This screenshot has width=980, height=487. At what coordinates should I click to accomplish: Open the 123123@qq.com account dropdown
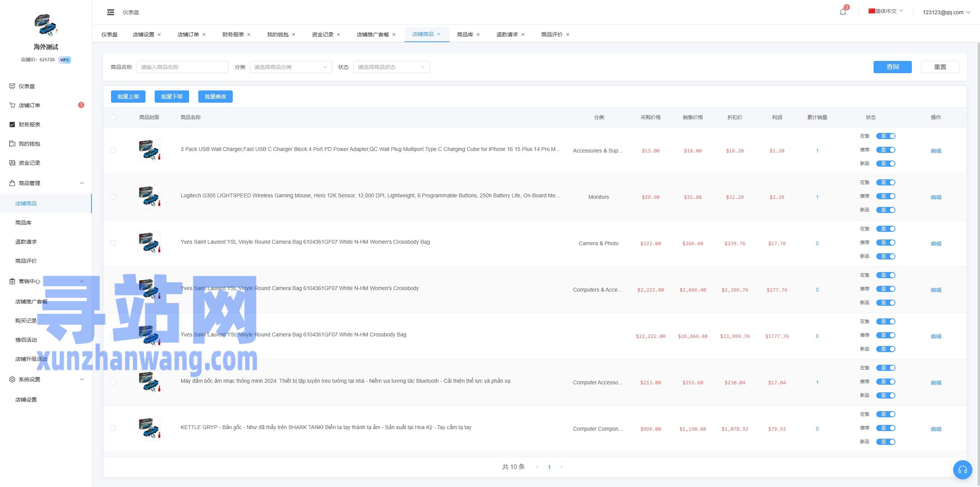pos(946,12)
